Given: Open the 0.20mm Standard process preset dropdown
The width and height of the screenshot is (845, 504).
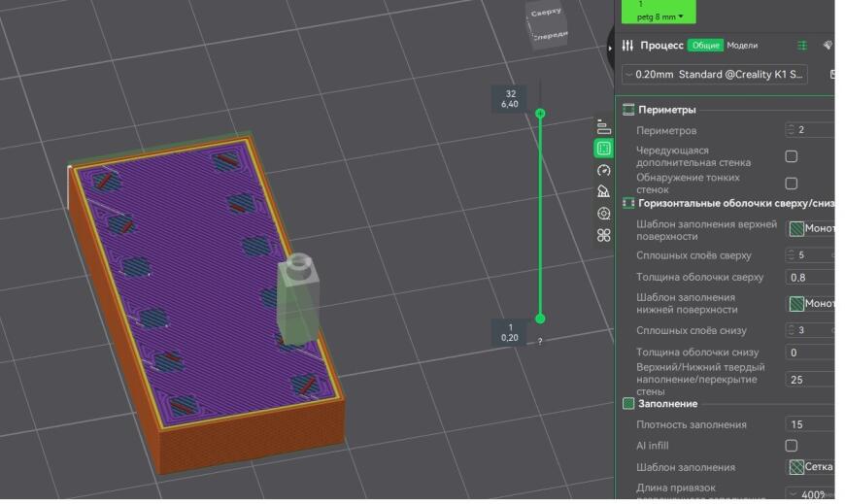Looking at the screenshot, I should 716,74.
